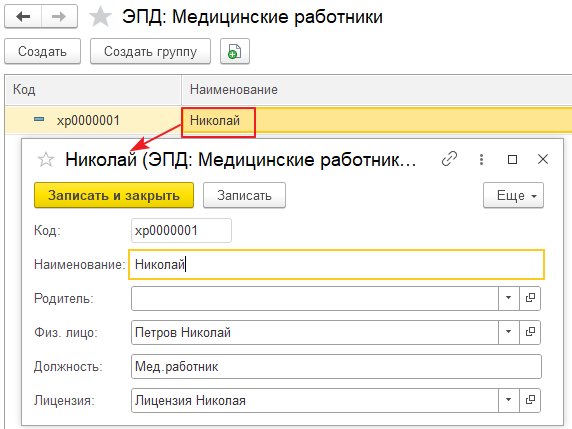Expand the Родитель dropdown list
Viewport: 572px width, 429px height.
coord(509,298)
